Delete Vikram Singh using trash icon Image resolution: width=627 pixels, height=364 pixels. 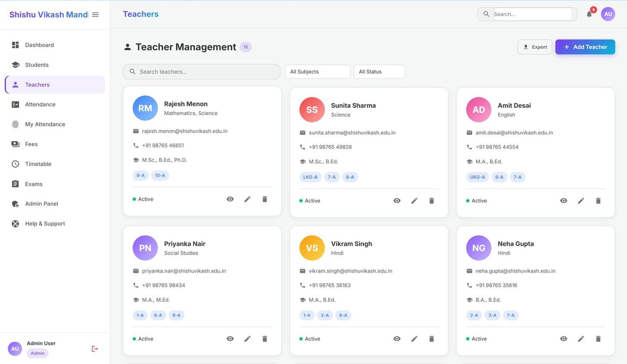click(x=431, y=339)
